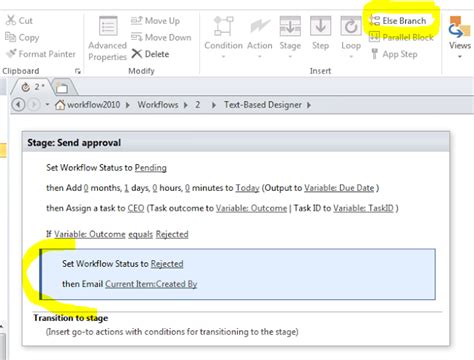This screenshot has width=474, height=360.
Task: Click the Move Down icon
Action: (136, 36)
